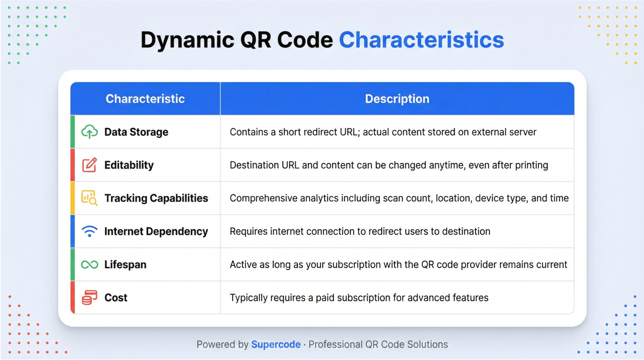Click the red coins Cost icon

click(89, 298)
